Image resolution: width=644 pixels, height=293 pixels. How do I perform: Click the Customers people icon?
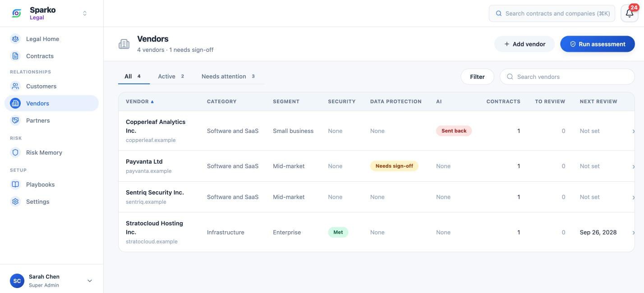(15, 86)
